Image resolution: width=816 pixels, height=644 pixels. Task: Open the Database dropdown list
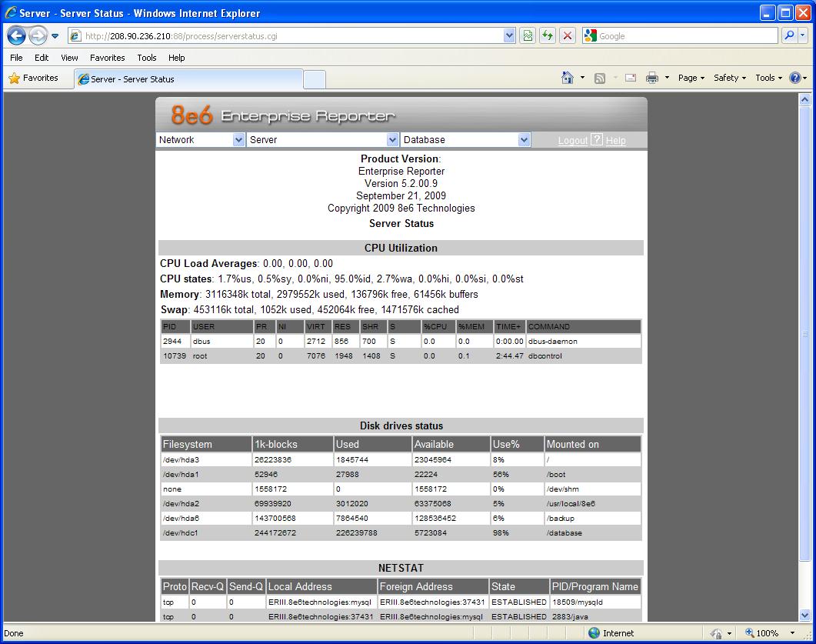pos(524,140)
